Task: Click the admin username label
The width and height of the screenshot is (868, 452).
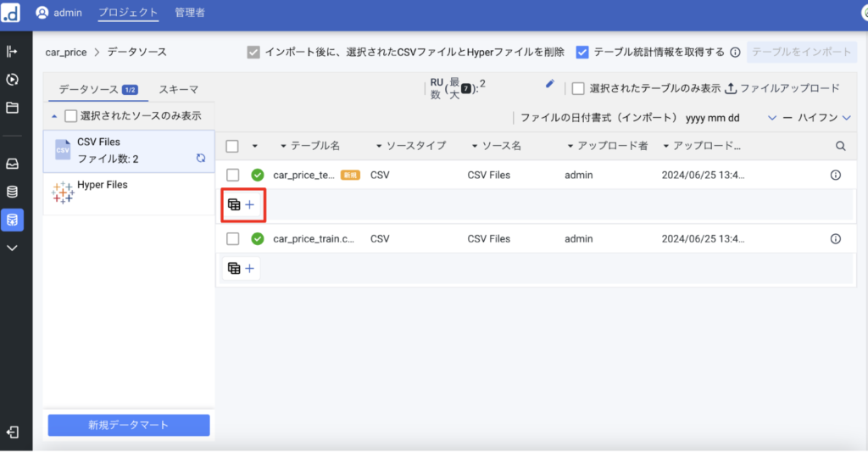Action: (68, 12)
